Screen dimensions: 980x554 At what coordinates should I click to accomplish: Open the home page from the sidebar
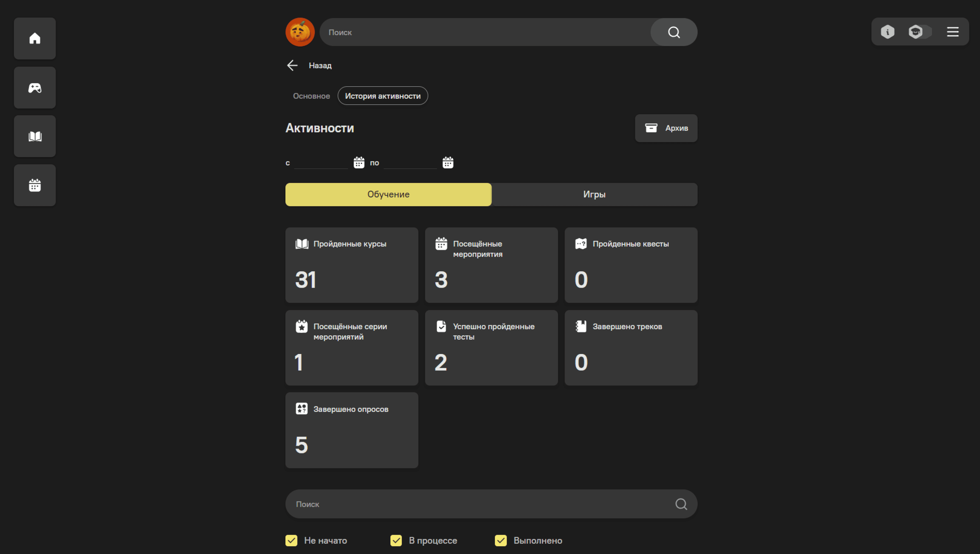(x=35, y=38)
